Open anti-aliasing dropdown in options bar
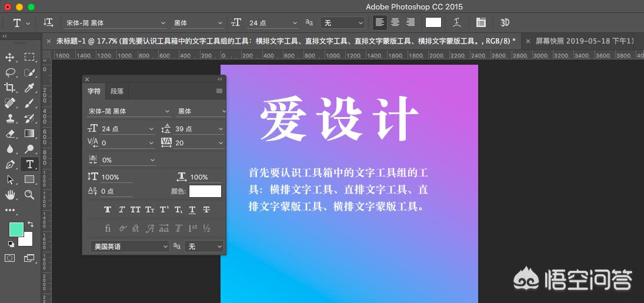 (342, 23)
